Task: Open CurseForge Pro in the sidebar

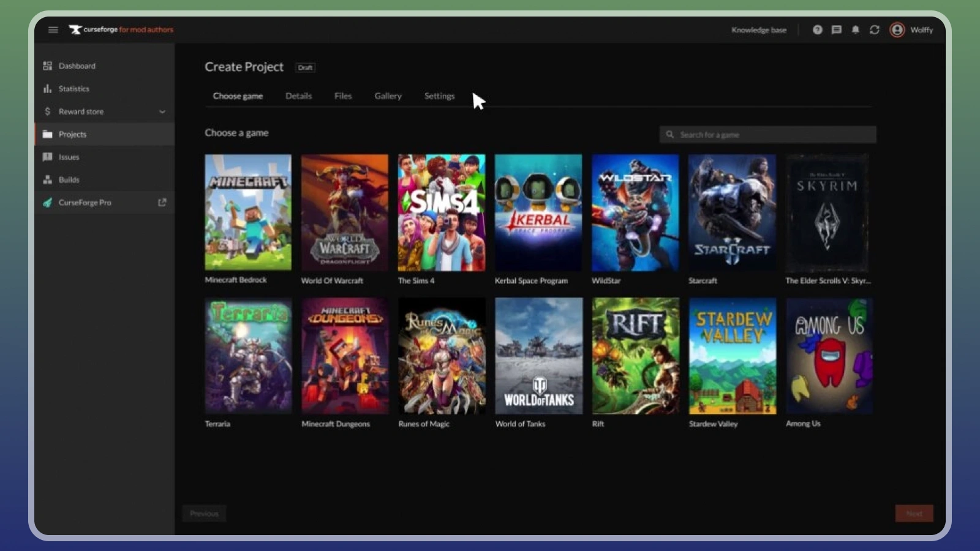Action: coord(104,203)
